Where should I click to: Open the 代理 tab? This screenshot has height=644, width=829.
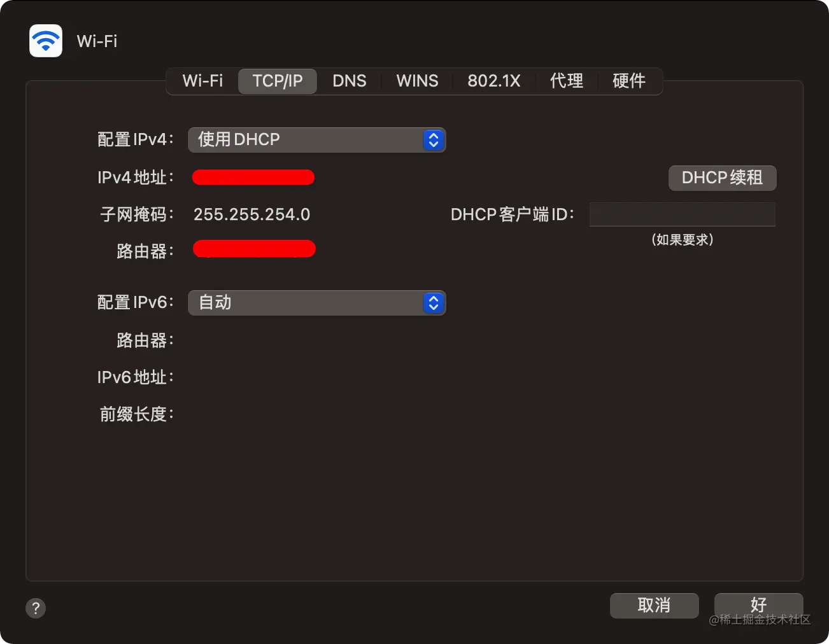567,81
